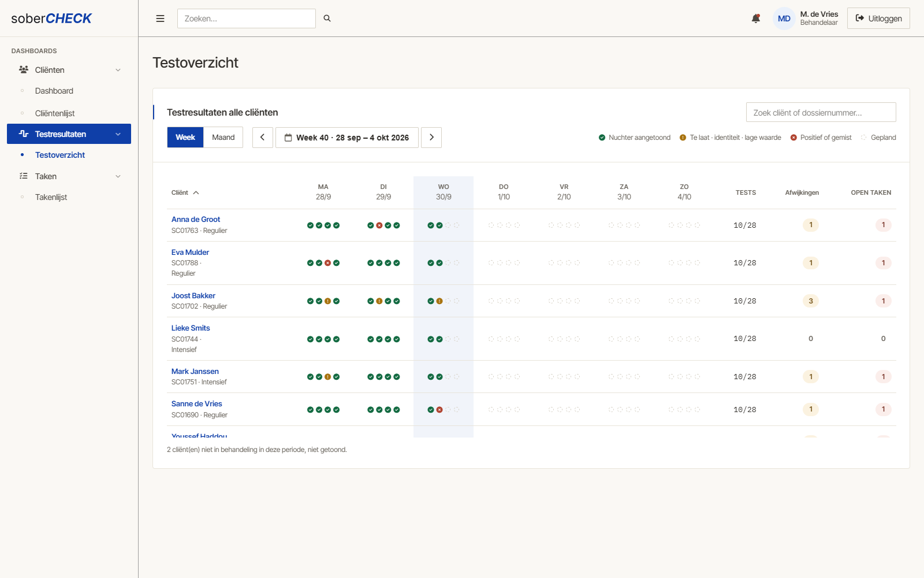This screenshot has height=578, width=924.
Task: Select Testoverzicht in the sidebar
Action: (x=60, y=155)
